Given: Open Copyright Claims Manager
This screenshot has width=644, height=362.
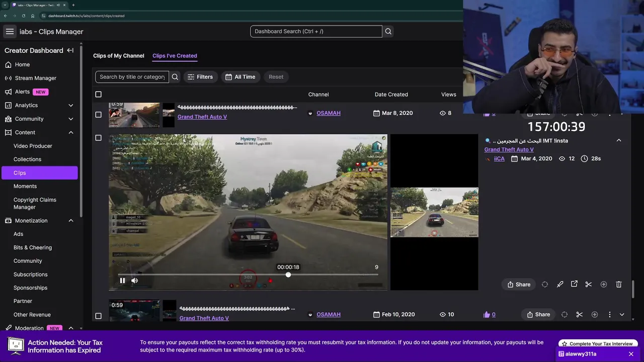Looking at the screenshot, I should [35, 204].
